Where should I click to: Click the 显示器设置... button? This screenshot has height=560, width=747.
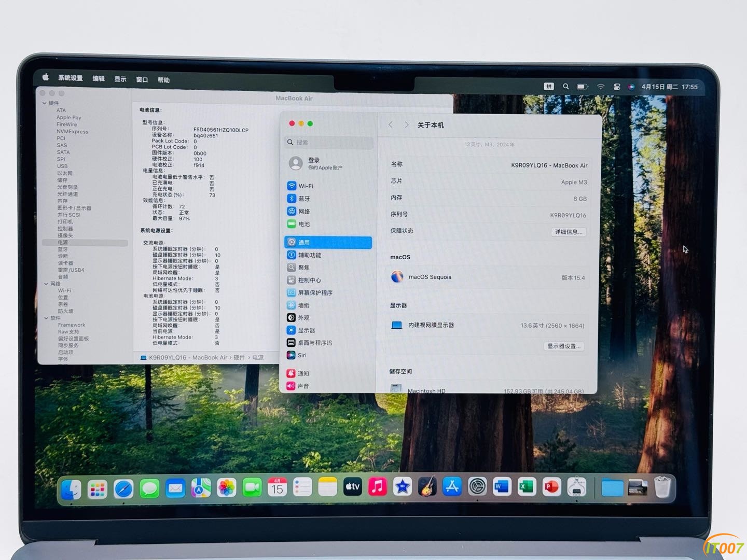[564, 346]
